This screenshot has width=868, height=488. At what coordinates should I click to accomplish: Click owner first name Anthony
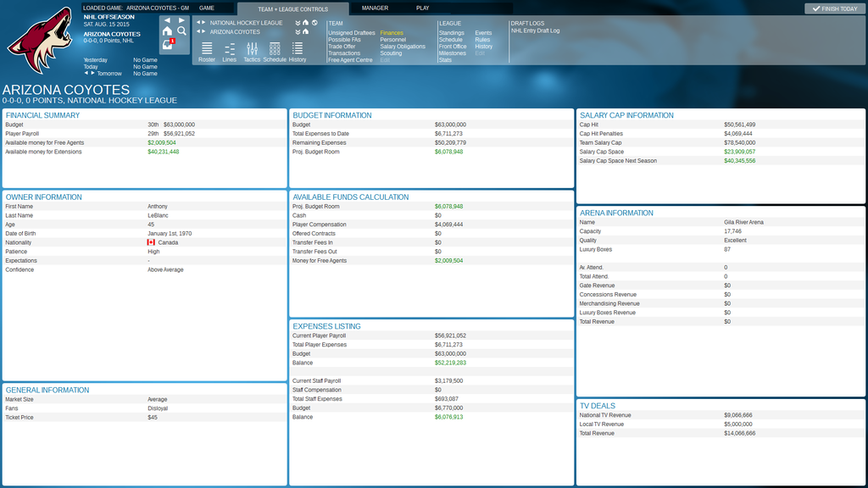coord(157,207)
